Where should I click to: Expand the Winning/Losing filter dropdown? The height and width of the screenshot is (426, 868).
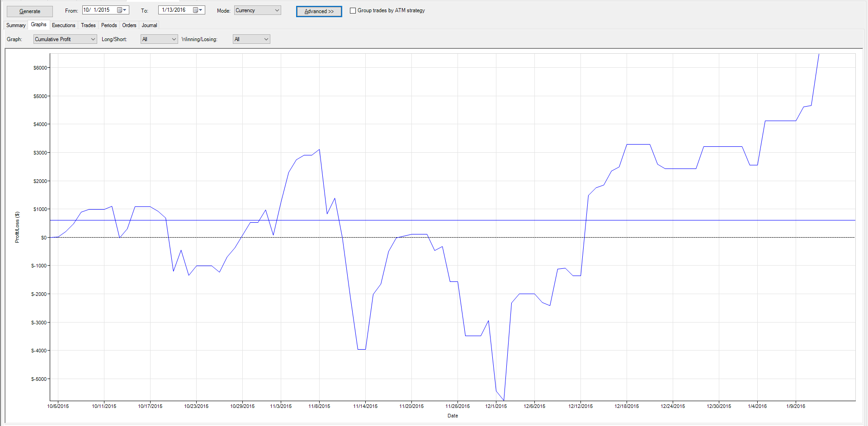coord(251,39)
